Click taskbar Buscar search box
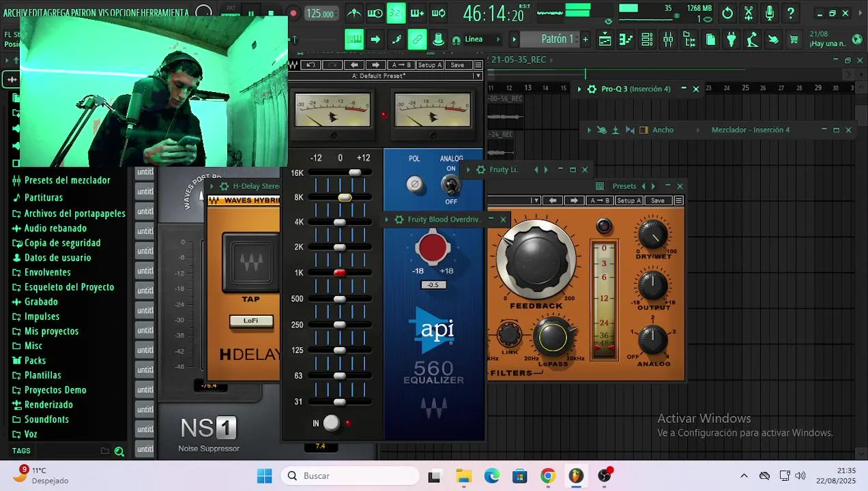Viewport: 868px width, 491px height. tap(351, 476)
